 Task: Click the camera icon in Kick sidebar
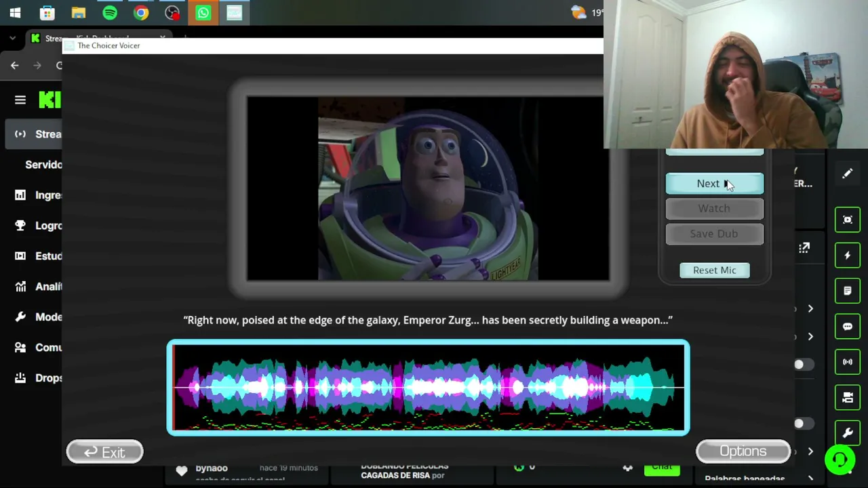tap(848, 398)
